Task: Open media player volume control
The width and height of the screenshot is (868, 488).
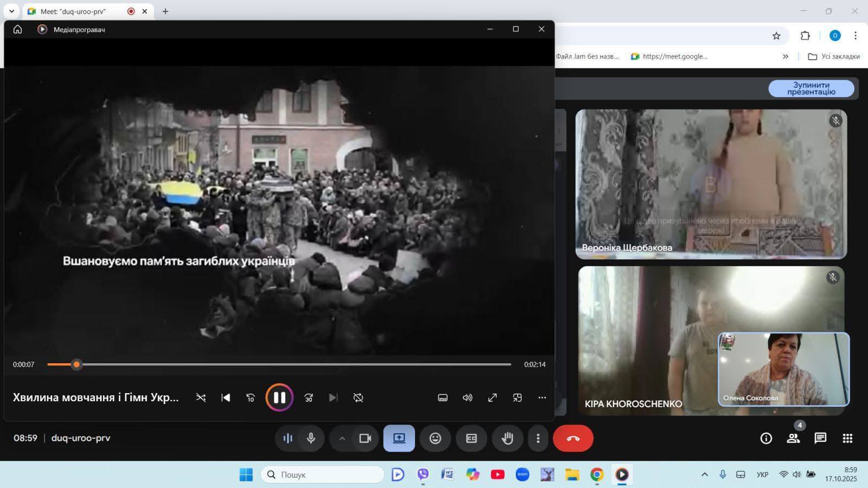Action: coord(467,397)
